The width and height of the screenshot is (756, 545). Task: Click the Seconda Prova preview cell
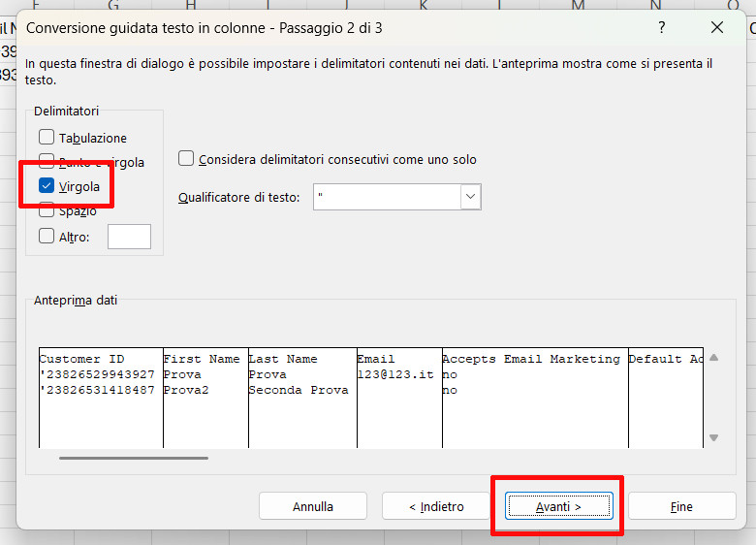pos(299,390)
